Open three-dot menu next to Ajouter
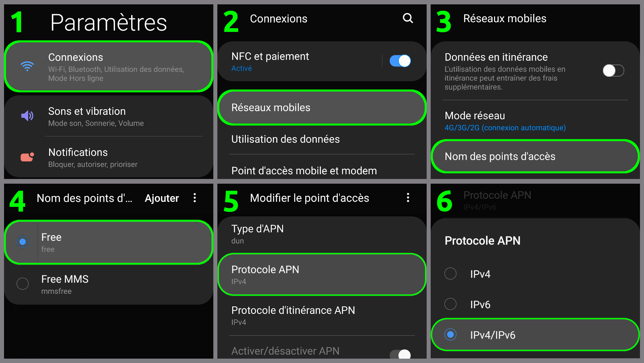The height and width of the screenshot is (363, 644). click(195, 198)
